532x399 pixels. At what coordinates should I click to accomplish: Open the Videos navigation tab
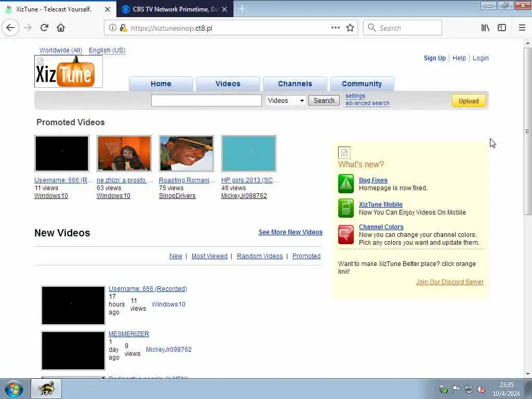pos(228,84)
